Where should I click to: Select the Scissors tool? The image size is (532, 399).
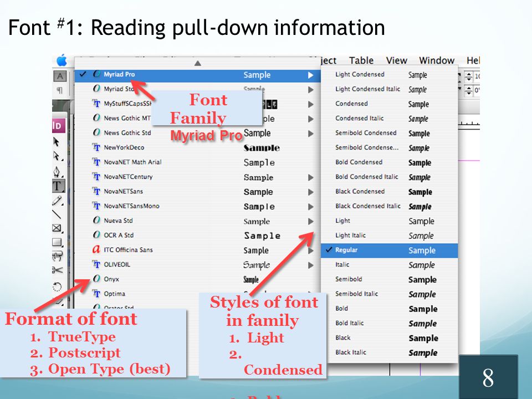click(57, 270)
